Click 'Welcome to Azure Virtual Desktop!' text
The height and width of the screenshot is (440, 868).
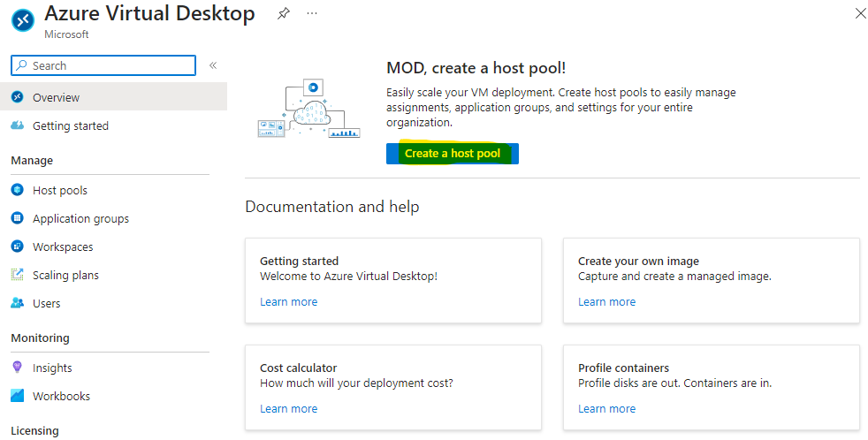click(349, 276)
